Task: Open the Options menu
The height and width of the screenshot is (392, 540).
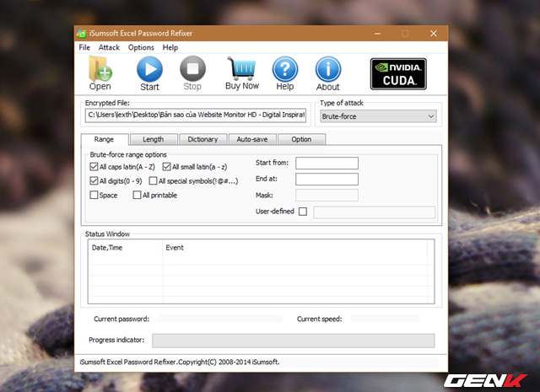Action: 141,47
